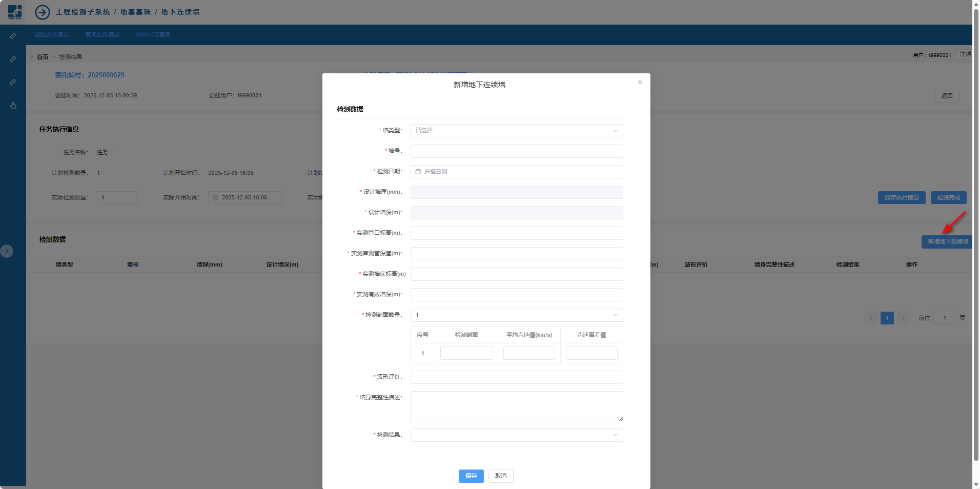
Task: Focus the 墙身完整性描述 text area
Action: pyautogui.click(x=516, y=406)
